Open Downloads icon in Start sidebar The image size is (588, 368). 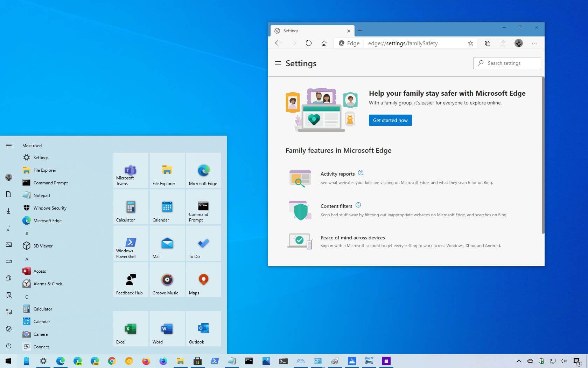tap(9, 211)
